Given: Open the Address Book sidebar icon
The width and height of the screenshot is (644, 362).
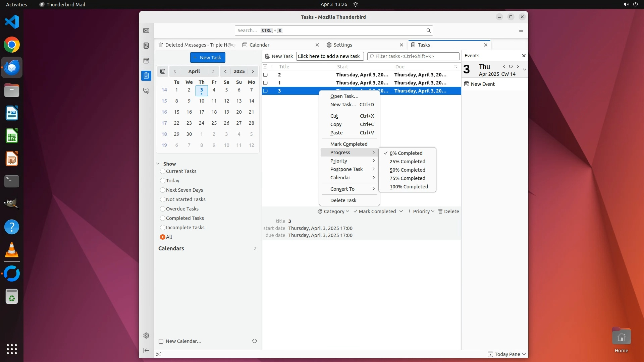Looking at the screenshot, I should [146, 46].
